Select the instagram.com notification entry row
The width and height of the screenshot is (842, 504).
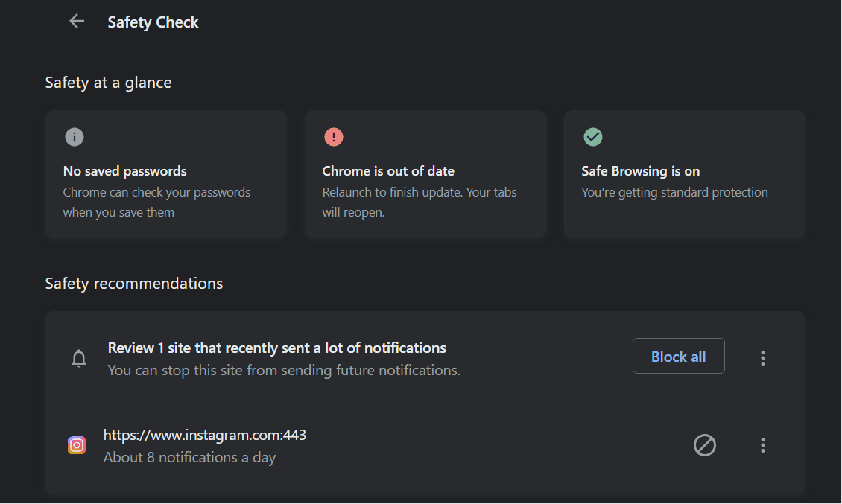[373, 444]
